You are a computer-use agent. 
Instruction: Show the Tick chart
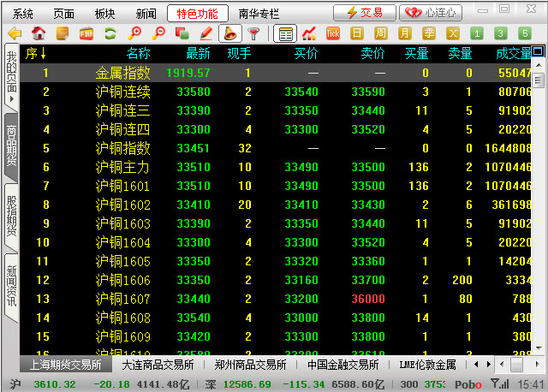(333, 33)
